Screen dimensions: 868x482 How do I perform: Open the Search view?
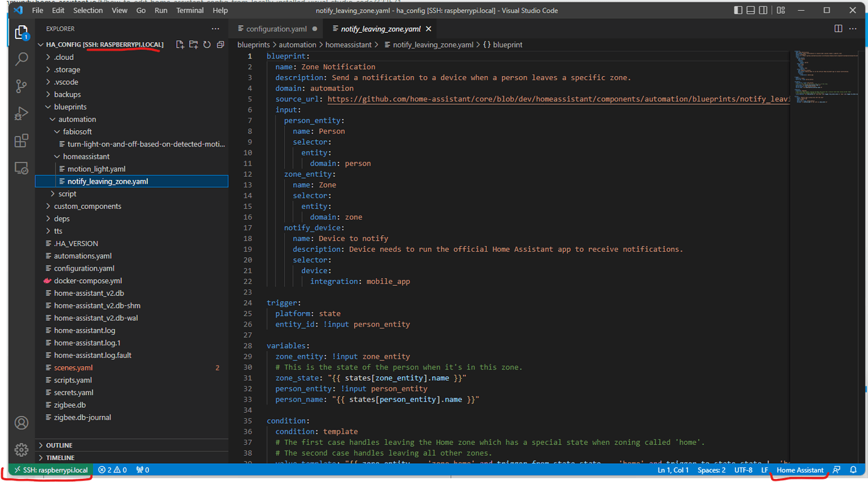pyautogui.click(x=21, y=58)
